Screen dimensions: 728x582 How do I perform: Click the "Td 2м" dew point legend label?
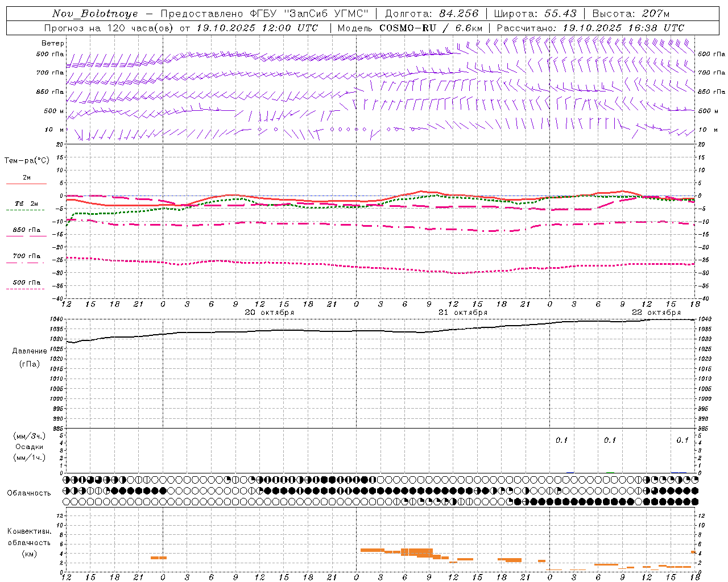(x=27, y=203)
